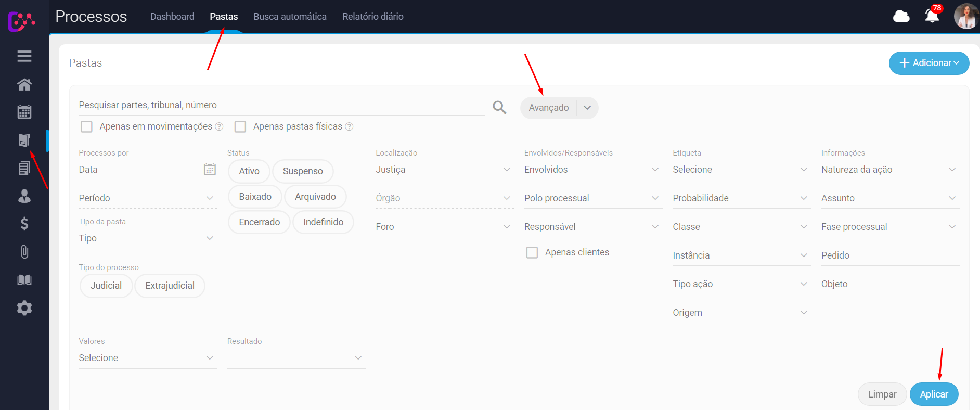Expand the Natureza da ação dropdown

(x=889, y=170)
